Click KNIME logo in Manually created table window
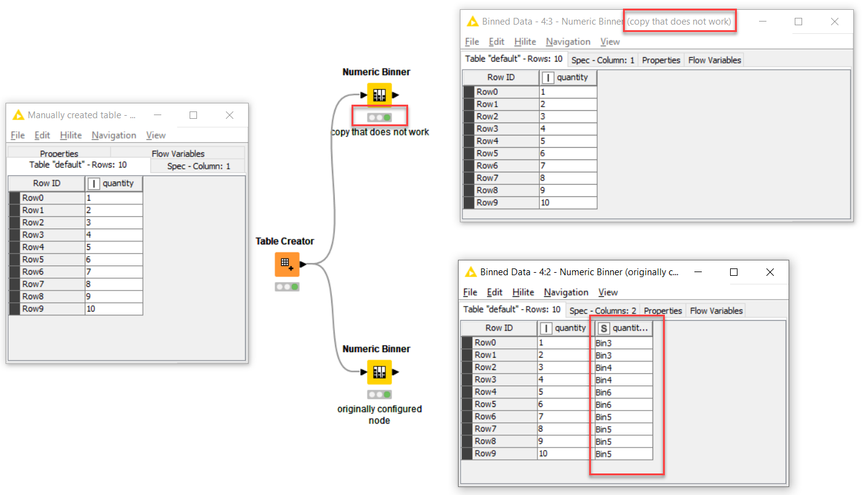The width and height of the screenshot is (868, 495). [x=18, y=115]
